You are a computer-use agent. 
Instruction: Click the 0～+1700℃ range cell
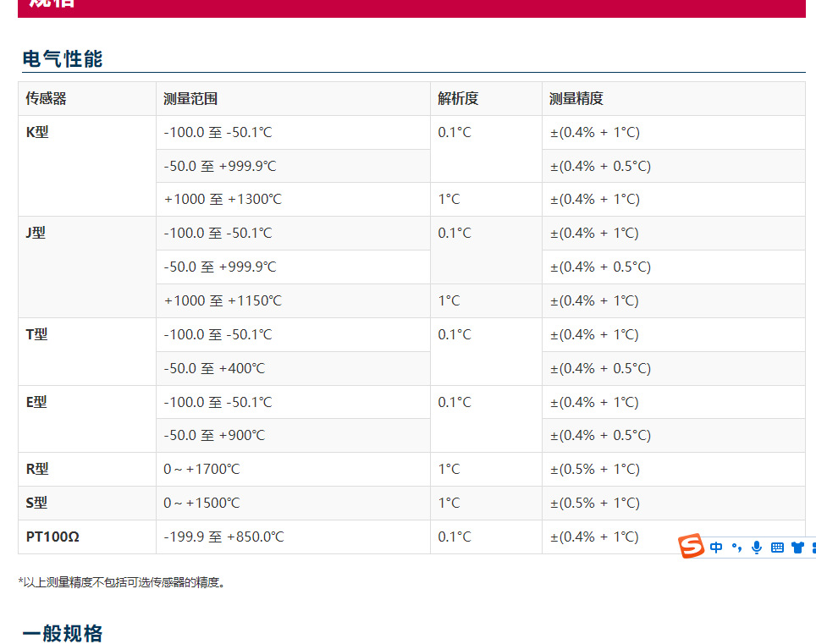[201, 469]
